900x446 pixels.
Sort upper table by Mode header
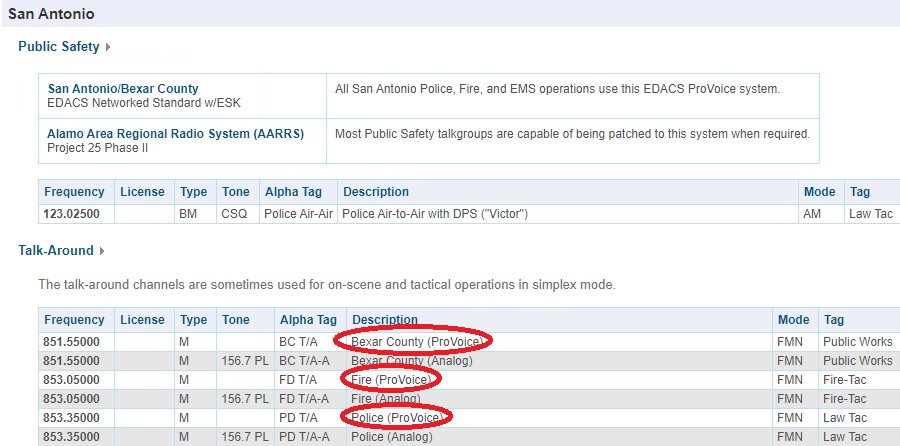tap(820, 192)
